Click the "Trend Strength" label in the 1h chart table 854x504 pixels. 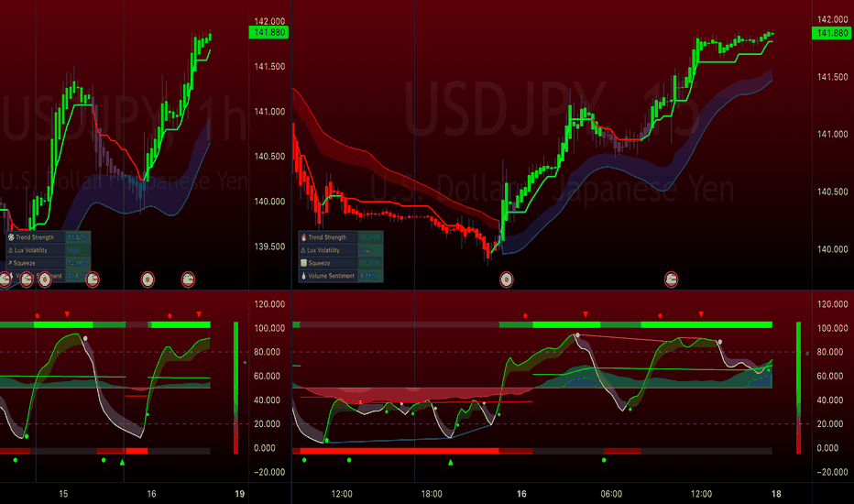(35, 237)
